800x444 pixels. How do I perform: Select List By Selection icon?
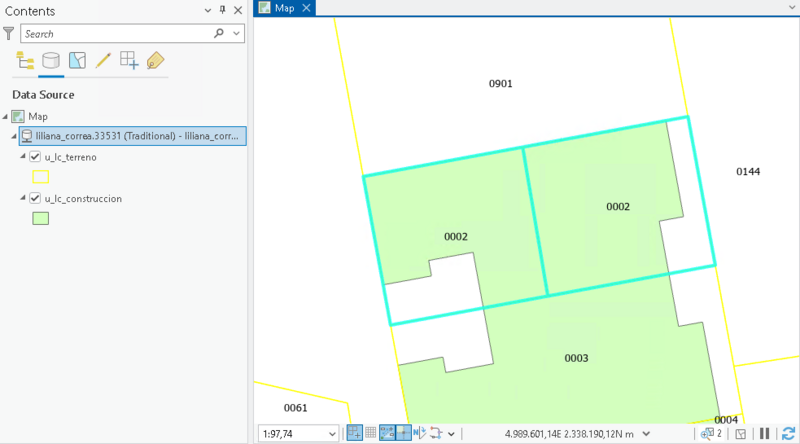pyautogui.click(x=77, y=61)
